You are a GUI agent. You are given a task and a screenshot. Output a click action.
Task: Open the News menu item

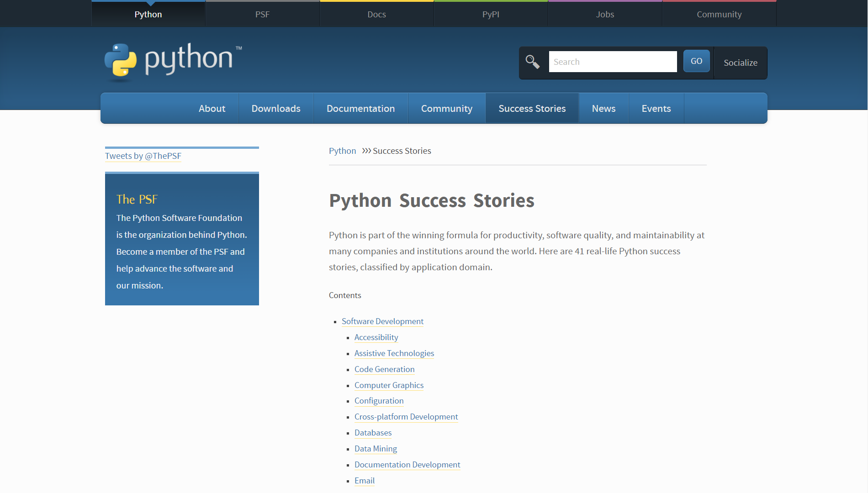[604, 109]
